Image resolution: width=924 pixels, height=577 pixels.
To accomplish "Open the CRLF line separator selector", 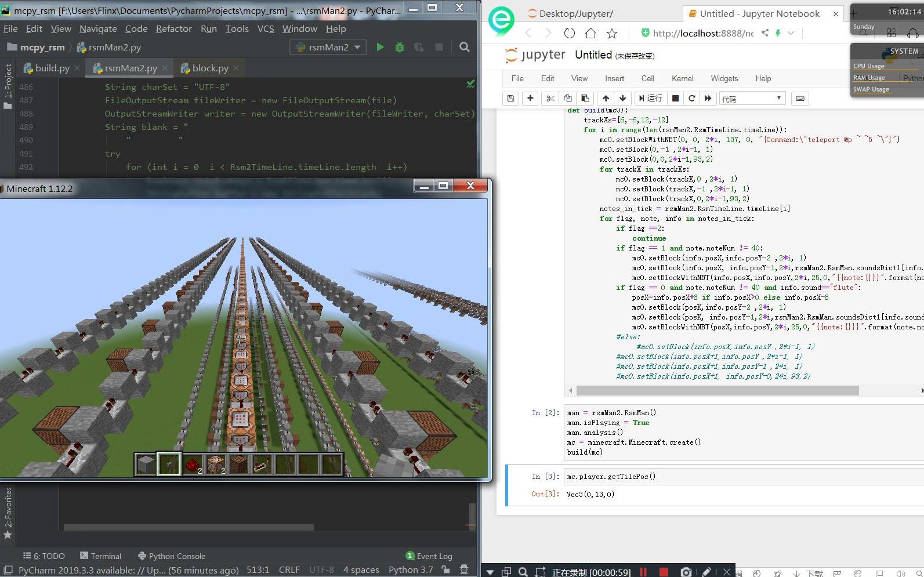I will 289,570.
